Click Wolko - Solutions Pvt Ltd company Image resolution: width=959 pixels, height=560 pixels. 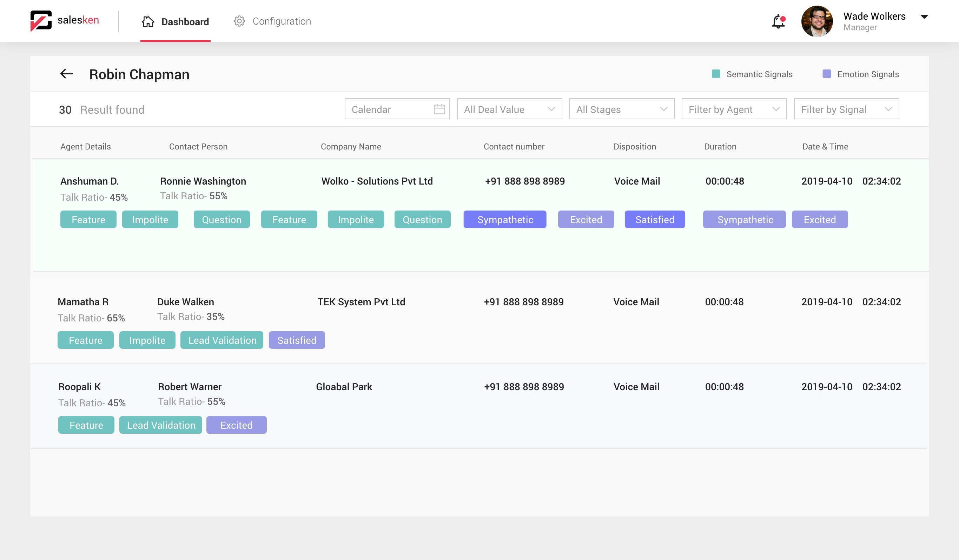point(377,181)
